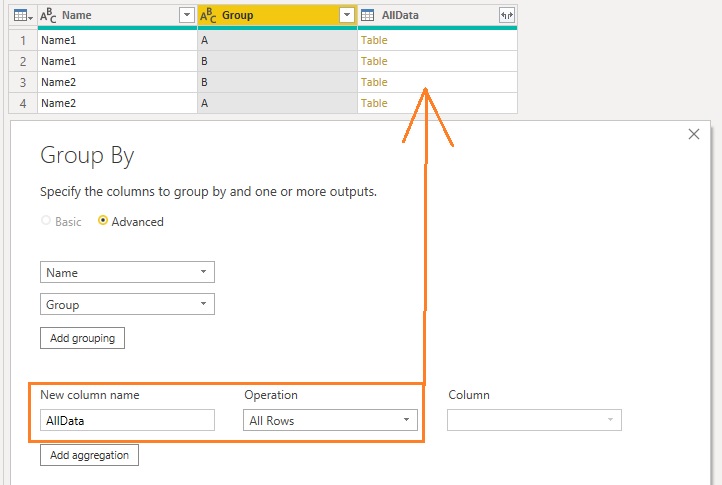Open the Group column filter dropdown
722x485 pixels.
click(x=346, y=15)
